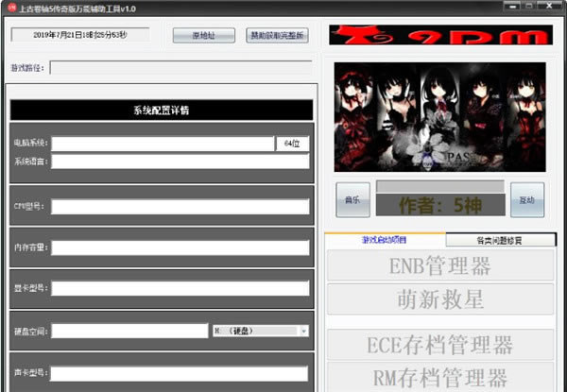
Task: Click the 互动 button
Action: [x=527, y=200]
